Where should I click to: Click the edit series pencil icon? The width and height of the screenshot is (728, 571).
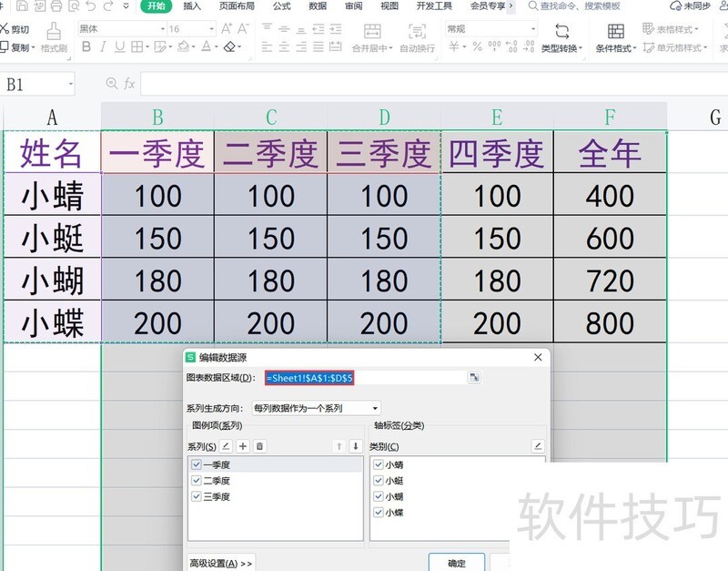[x=227, y=446]
